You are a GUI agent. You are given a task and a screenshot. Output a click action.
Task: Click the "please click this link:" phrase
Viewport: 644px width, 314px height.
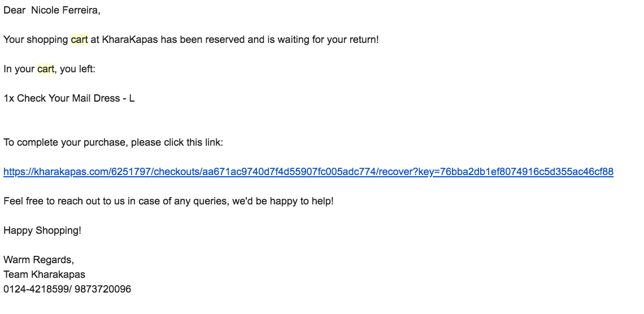(177, 142)
